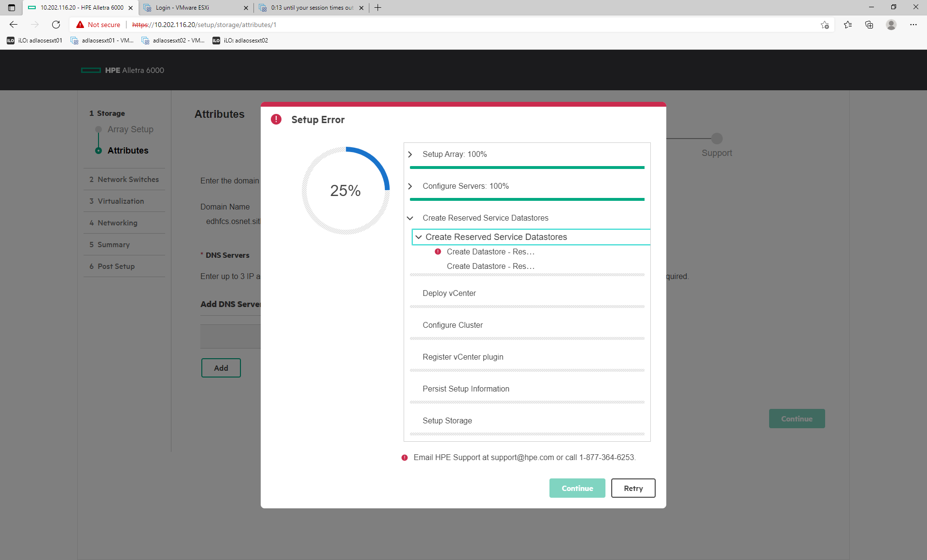Select the Register vCenter plugin step
The height and width of the screenshot is (560, 927).
[x=463, y=357]
